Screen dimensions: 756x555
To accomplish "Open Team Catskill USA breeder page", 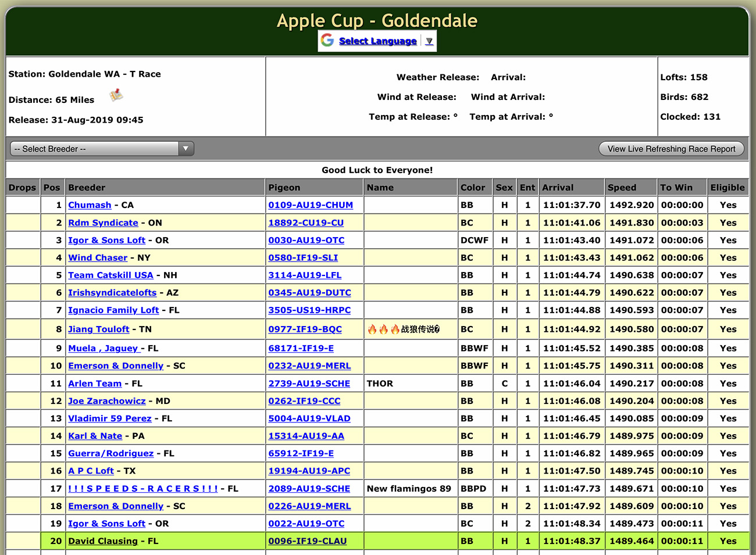I will pyautogui.click(x=110, y=275).
